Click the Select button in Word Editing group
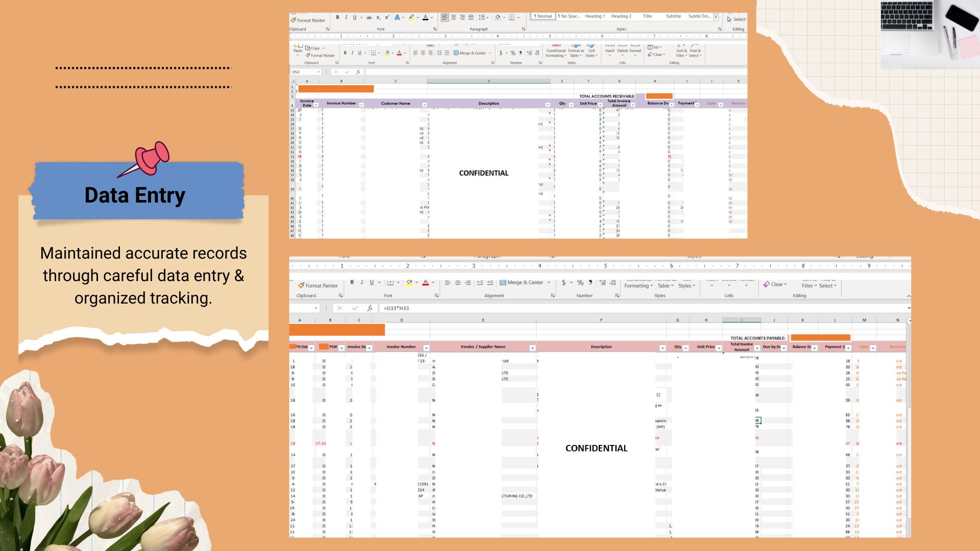980x551 pixels. 737,19
